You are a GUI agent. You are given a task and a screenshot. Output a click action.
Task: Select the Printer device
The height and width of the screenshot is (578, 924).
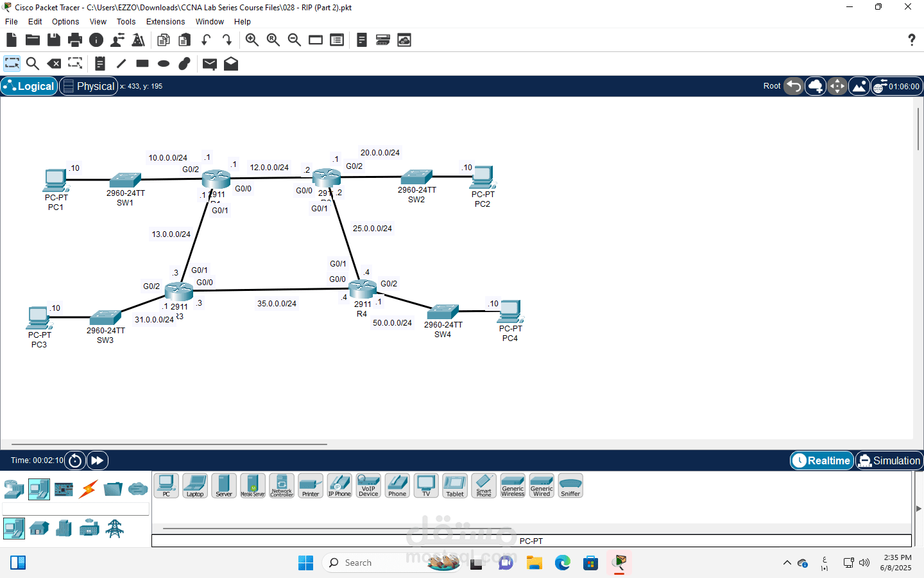click(x=311, y=486)
